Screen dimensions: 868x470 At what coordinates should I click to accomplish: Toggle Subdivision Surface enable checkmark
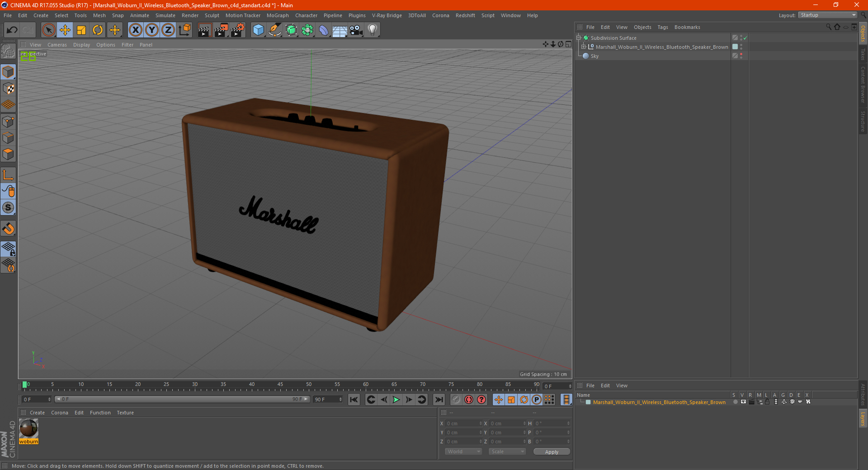(x=745, y=38)
